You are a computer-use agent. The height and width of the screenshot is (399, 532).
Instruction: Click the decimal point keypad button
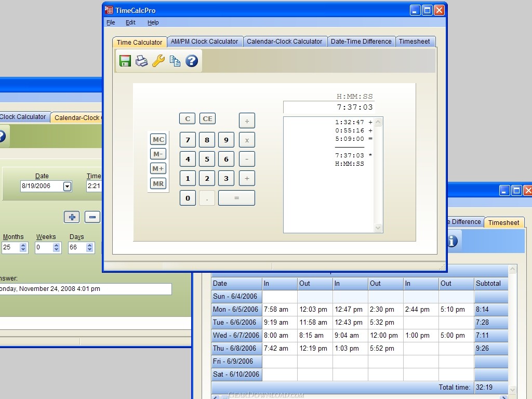tap(207, 198)
